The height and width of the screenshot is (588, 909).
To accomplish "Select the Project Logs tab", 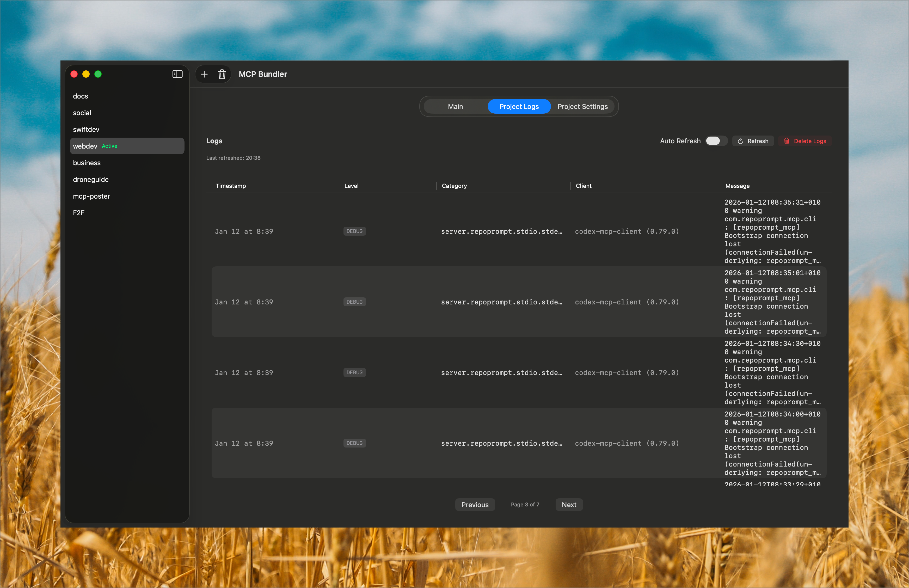I will pos(519,107).
